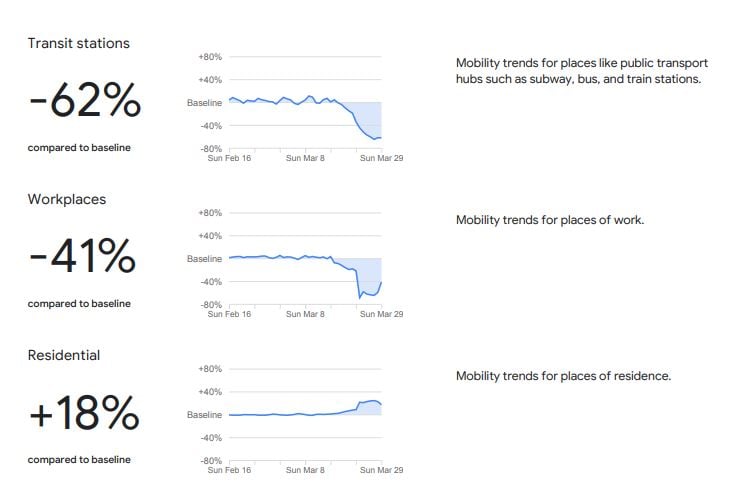The width and height of the screenshot is (742, 490).
Task: Select the -41% workplaces figure
Action: [x=82, y=256]
